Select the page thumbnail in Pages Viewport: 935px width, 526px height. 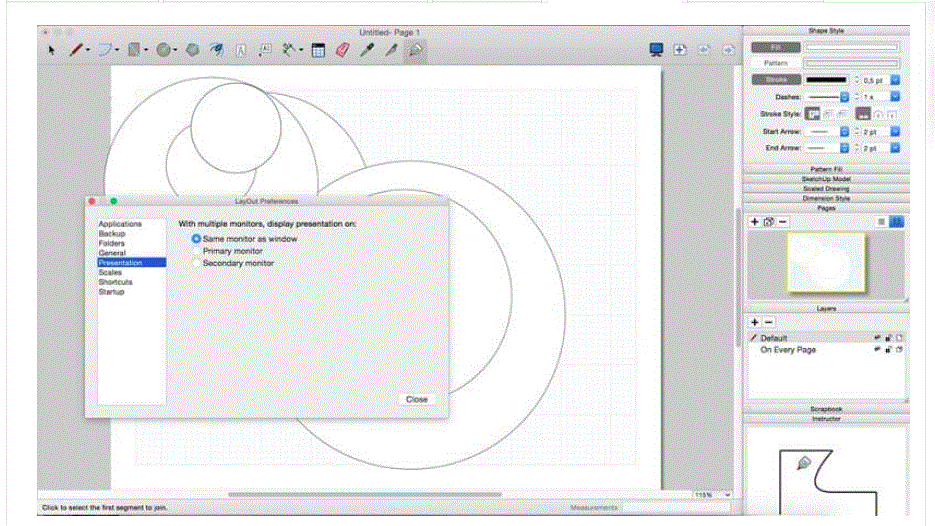[826, 262]
